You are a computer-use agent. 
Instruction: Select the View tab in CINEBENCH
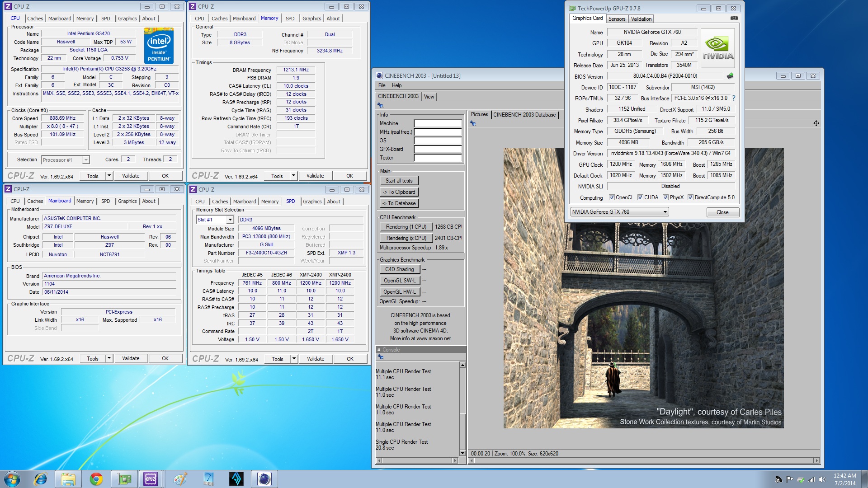click(x=429, y=97)
